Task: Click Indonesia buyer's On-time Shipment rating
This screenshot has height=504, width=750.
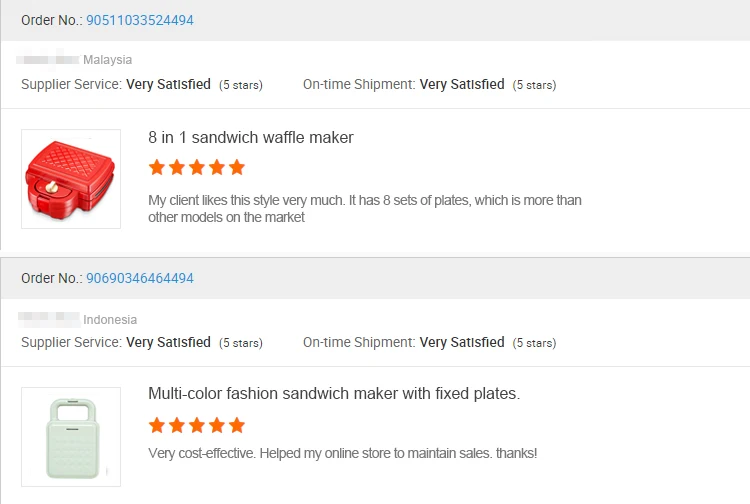Action: point(462,343)
